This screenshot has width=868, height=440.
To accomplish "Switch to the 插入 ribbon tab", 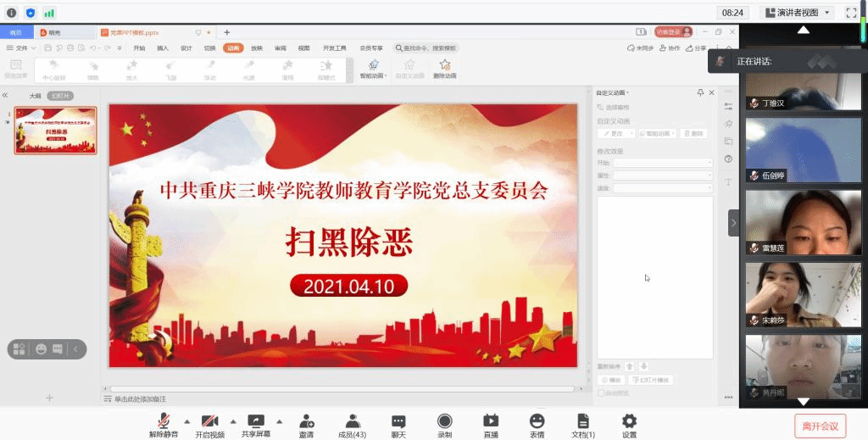I will click(163, 48).
